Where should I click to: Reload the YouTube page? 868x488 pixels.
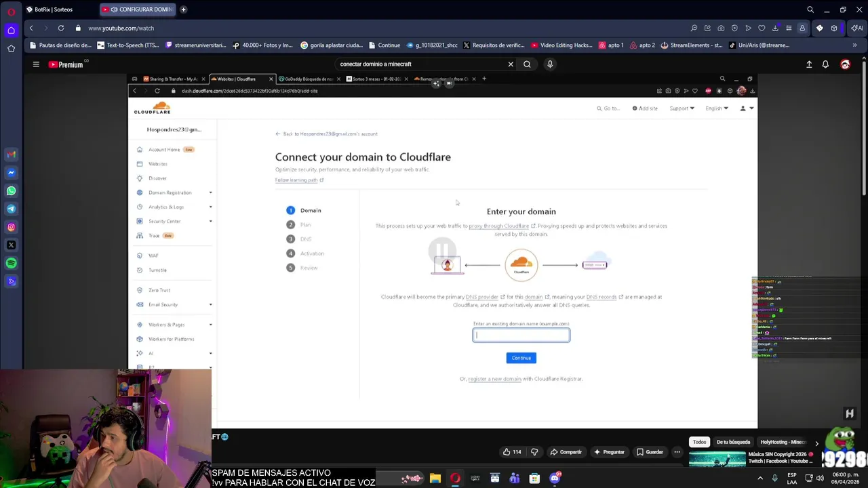[61, 28]
